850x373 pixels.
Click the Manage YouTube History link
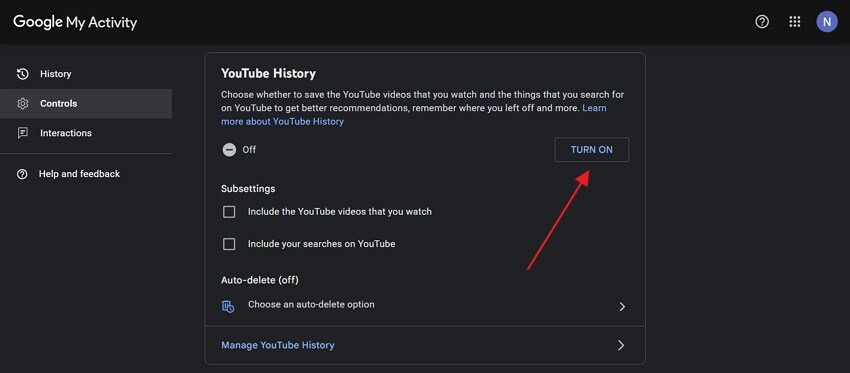(x=278, y=345)
